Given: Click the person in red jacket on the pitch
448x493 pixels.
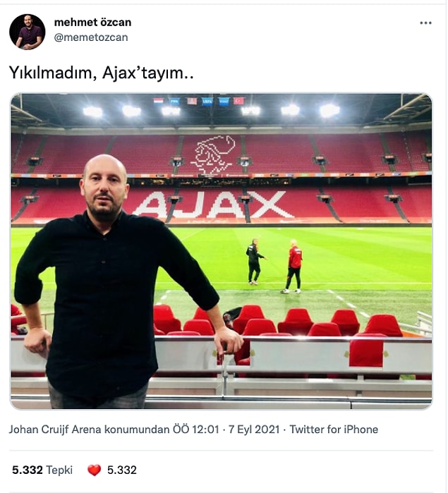Looking at the screenshot, I should tap(293, 267).
